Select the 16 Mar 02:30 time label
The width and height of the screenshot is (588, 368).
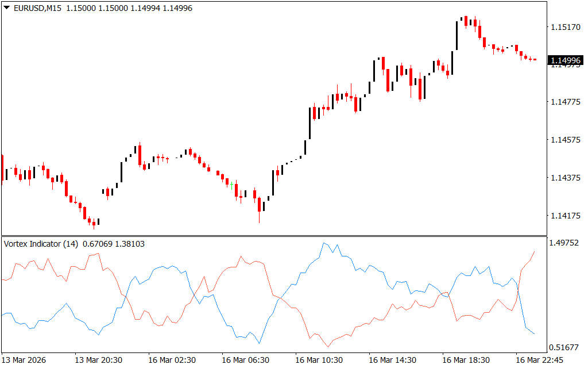tap(172, 360)
